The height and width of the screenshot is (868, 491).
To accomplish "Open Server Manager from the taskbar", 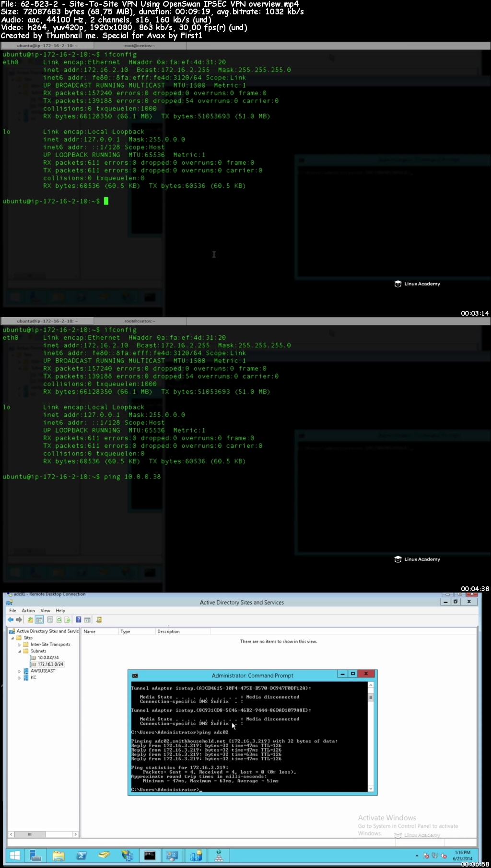I will click(x=35, y=855).
